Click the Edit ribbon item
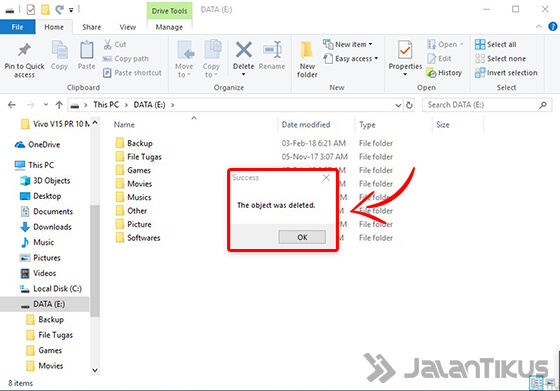The width and height of the screenshot is (560, 391). [x=439, y=59]
